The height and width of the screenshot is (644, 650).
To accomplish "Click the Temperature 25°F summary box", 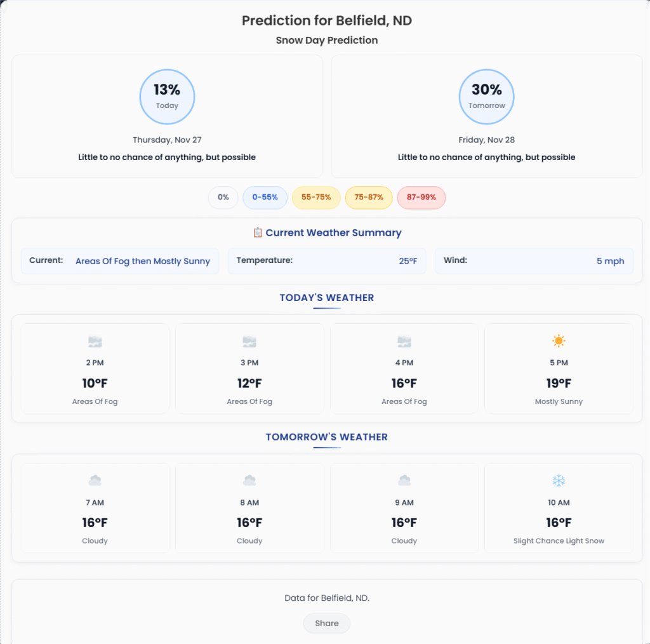I will coord(327,261).
